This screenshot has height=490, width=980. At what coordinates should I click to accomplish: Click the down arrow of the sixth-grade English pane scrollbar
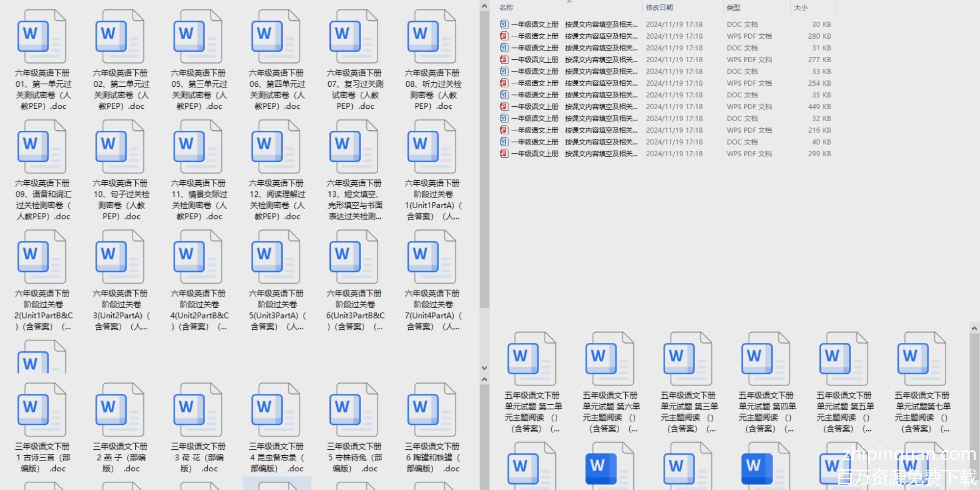[485, 368]
